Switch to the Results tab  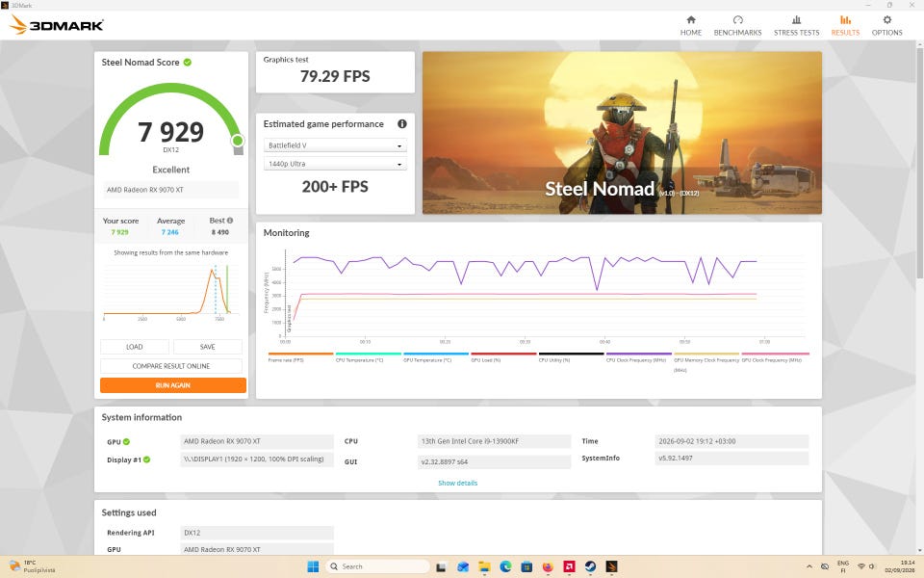(845, 25)
